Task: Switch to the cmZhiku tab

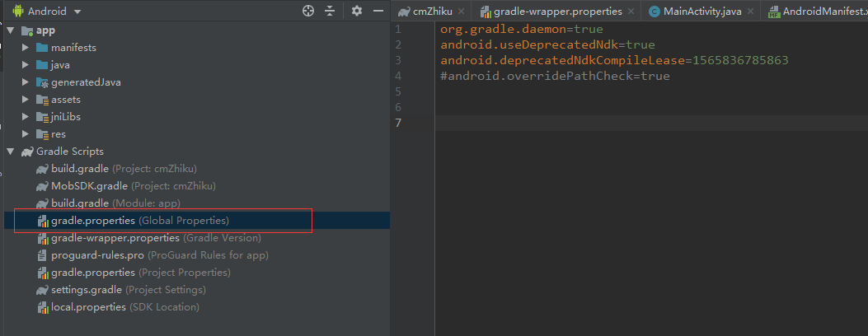Action: pyautogui.click(x=425, y=11)
